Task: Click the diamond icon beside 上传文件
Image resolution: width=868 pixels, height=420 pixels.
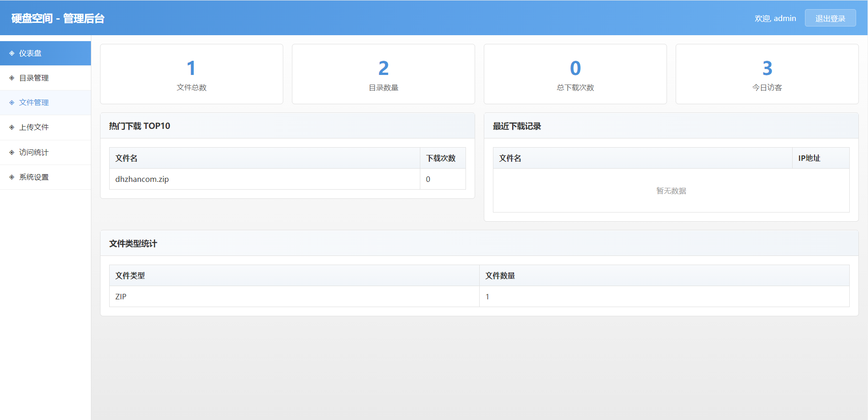Action: [x=12, y=128]
